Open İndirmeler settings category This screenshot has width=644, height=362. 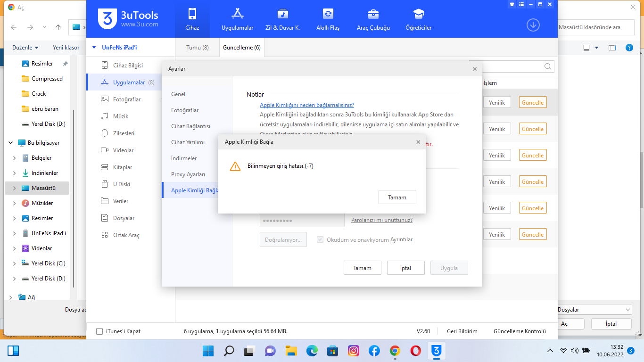184,158
